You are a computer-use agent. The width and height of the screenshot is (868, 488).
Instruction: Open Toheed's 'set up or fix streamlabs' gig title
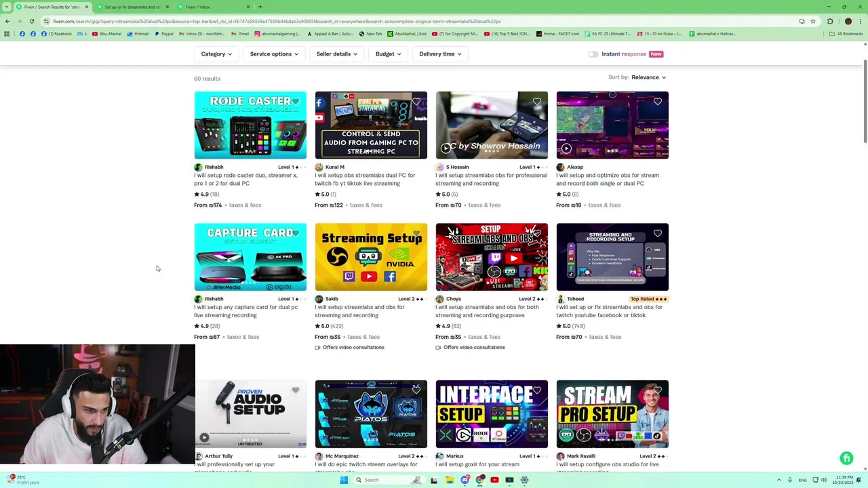(609, 311)
